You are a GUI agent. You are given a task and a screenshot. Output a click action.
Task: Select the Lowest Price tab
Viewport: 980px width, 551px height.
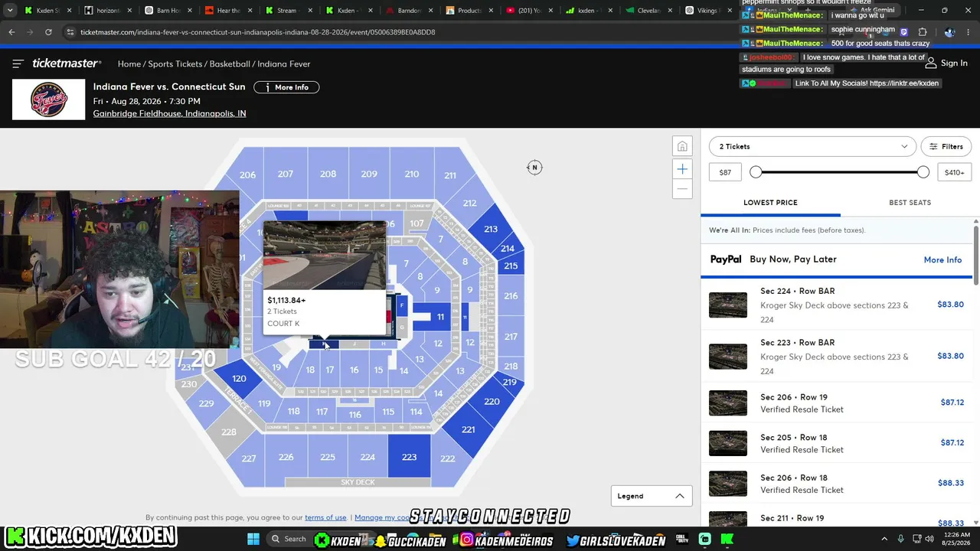(x=770, y=203)
